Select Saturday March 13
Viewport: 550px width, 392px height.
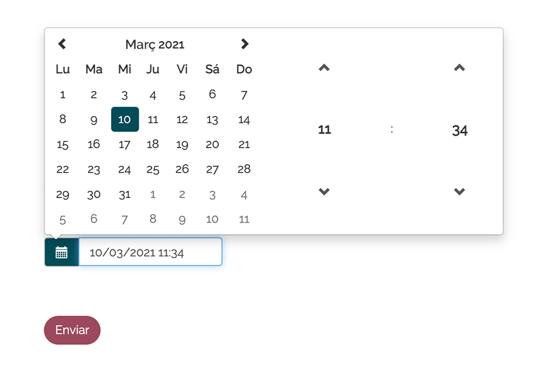(x=212, y=120)
